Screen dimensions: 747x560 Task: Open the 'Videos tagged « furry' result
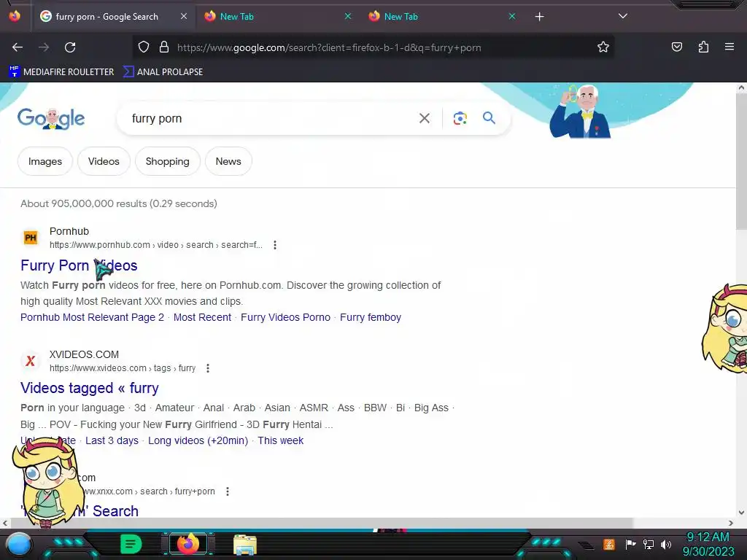pyautogui.click(x=90, y=388)
